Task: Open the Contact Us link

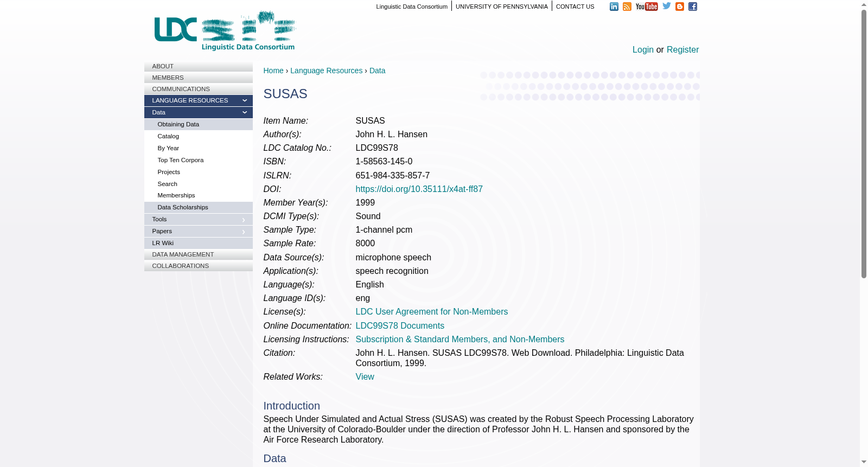Action: [x=575, y=7]
